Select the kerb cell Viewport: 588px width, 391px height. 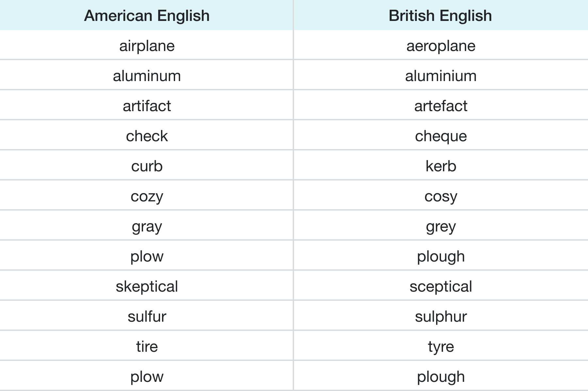[441, 166]
